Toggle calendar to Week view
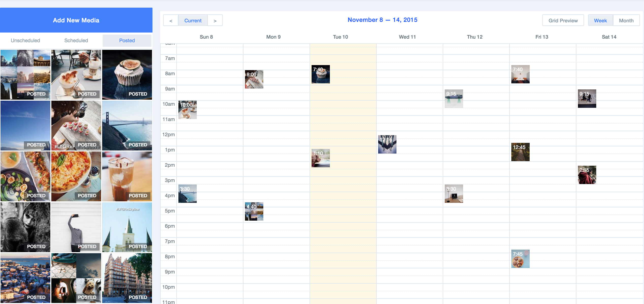 [600, 21]
